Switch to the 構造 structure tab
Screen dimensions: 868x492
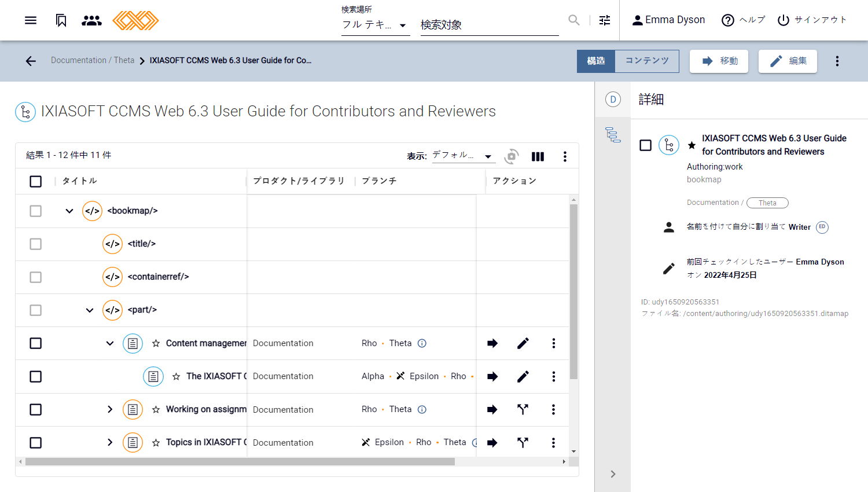(596, 61)
